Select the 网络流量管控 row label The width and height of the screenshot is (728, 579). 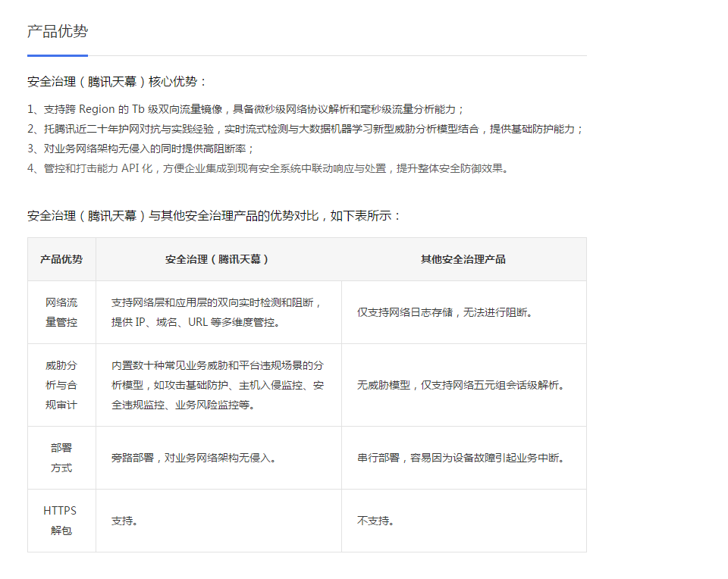tap(61, 312)
